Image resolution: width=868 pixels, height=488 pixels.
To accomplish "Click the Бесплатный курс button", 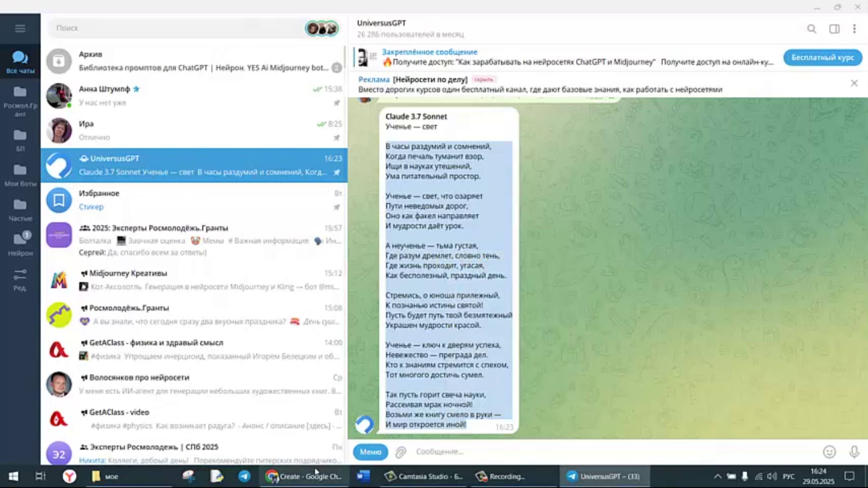I will pos(822,58).
